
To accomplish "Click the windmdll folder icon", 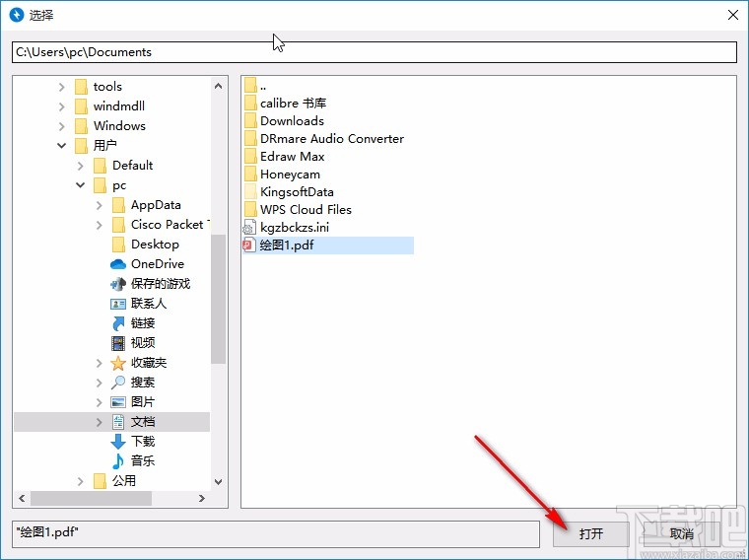I will tap(81, 106).
